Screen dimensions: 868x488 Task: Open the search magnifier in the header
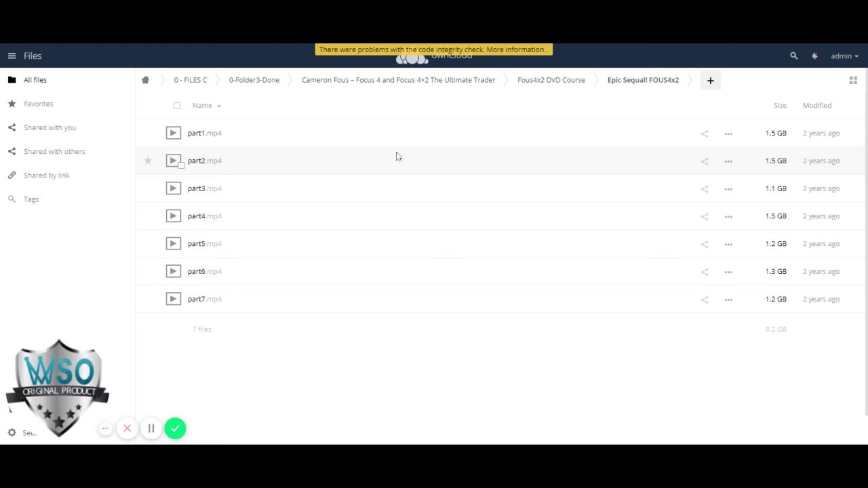794,56
